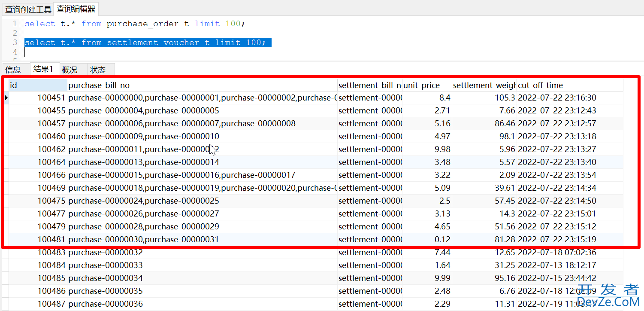This screenshot has height=311, width=644.
Task: Select id cell 100485
Action: pos(38,278)
